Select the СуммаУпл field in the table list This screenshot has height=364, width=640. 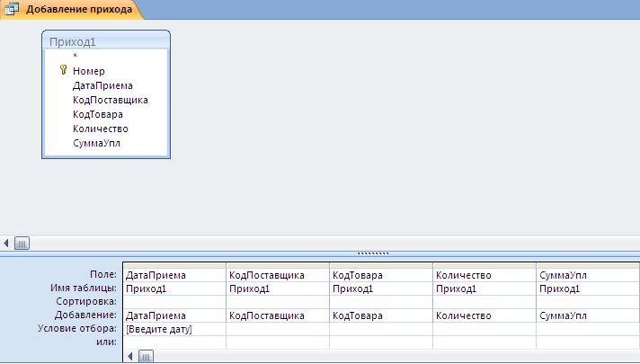click(x=96, y=143)
